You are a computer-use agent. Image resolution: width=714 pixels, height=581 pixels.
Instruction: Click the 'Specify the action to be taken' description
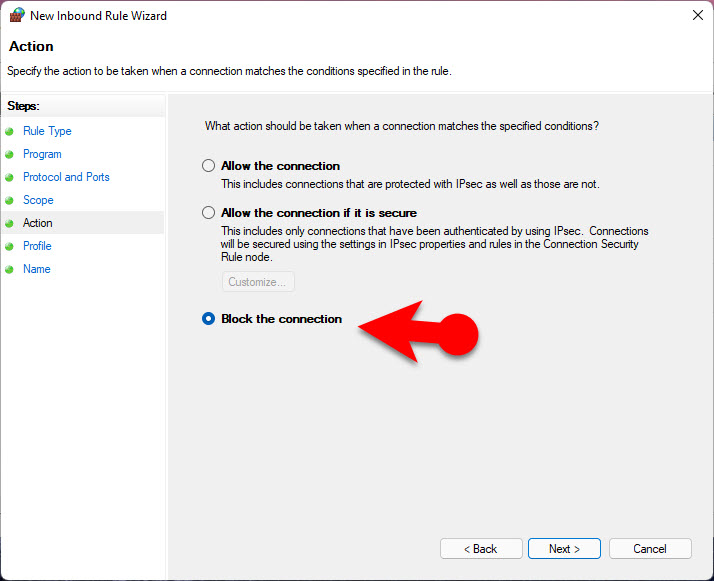pos(229,71)
